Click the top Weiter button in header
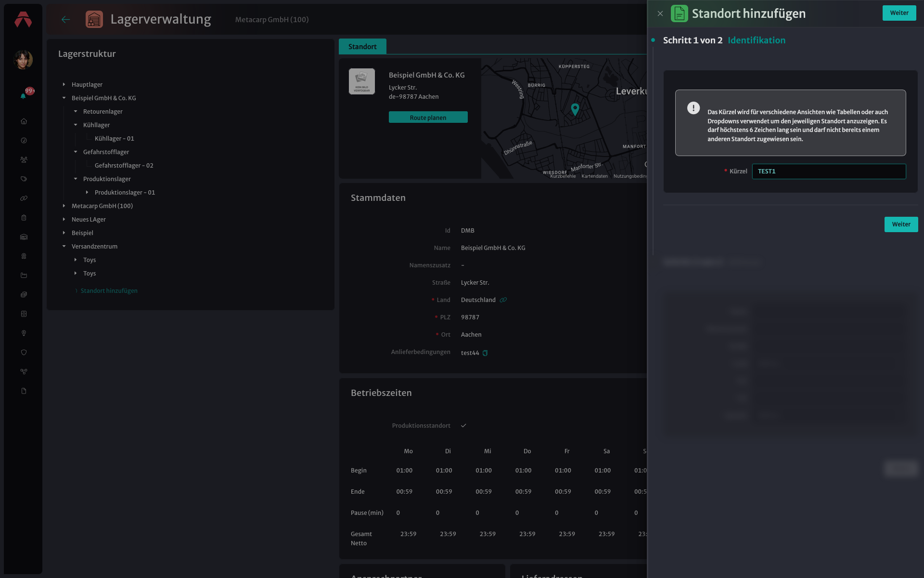 click(899, 13)
